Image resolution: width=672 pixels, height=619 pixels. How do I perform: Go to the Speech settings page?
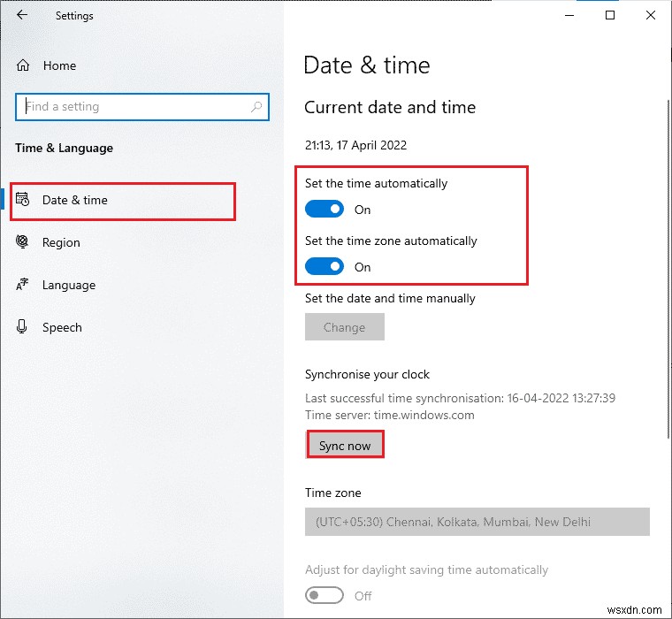[x=62, y=327]
